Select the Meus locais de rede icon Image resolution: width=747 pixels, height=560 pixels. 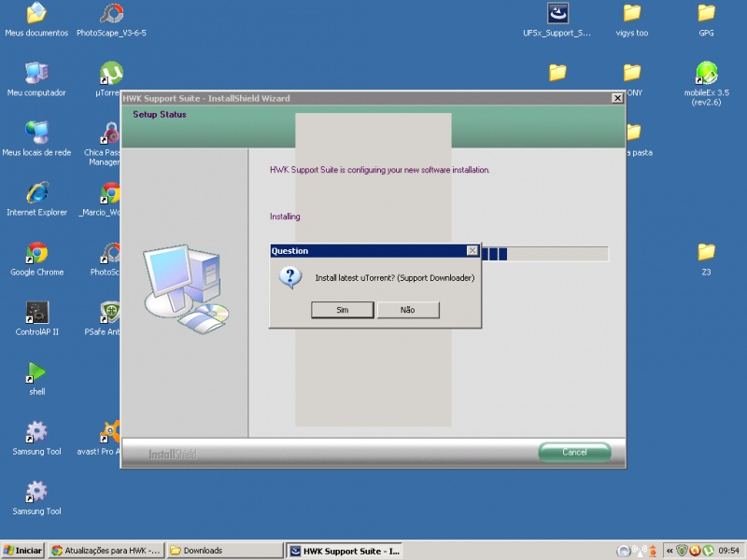tap(36, 139)
